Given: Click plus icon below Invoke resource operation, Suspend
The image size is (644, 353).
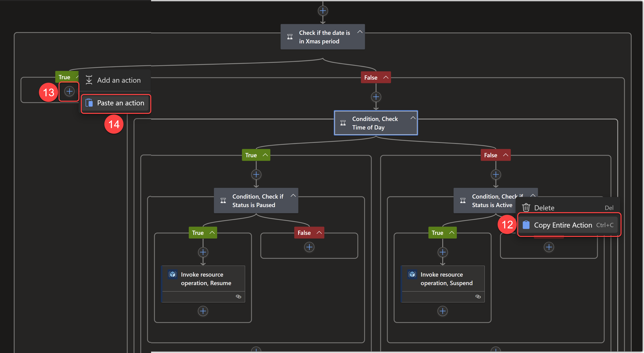Looking at the screenshot, I should coord(442,311).
